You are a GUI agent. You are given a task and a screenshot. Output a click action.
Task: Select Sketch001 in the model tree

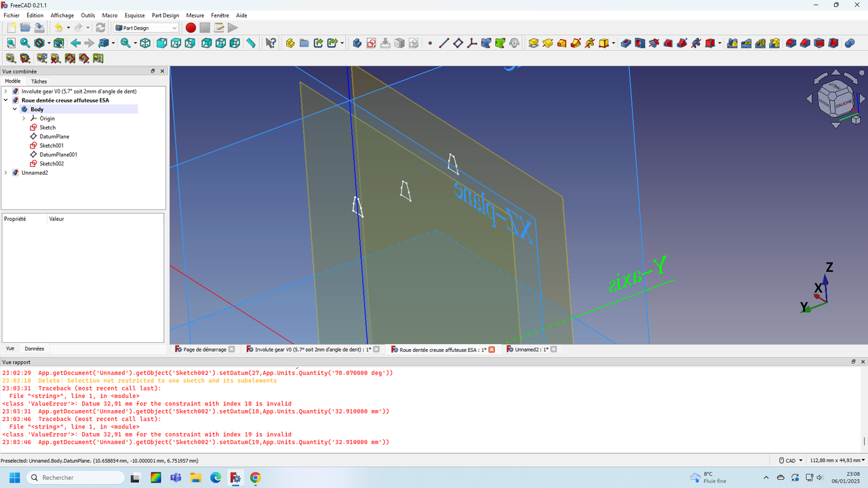pyautogui.click(x=52, y=145)
